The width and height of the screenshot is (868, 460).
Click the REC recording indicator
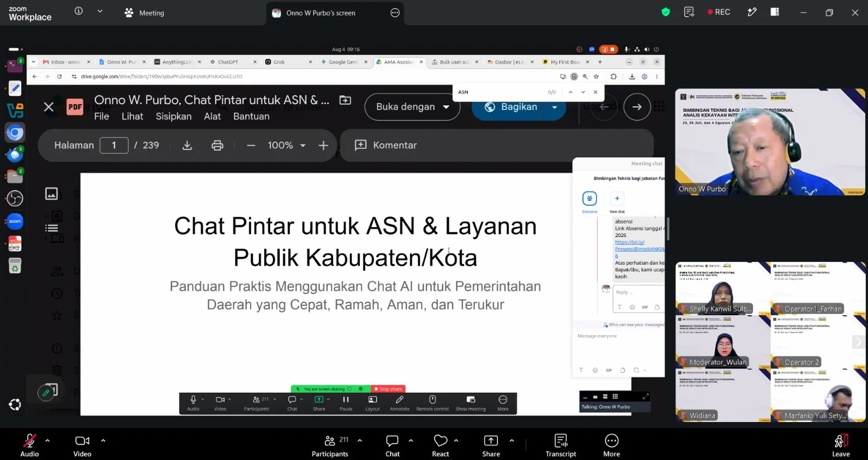719,12
